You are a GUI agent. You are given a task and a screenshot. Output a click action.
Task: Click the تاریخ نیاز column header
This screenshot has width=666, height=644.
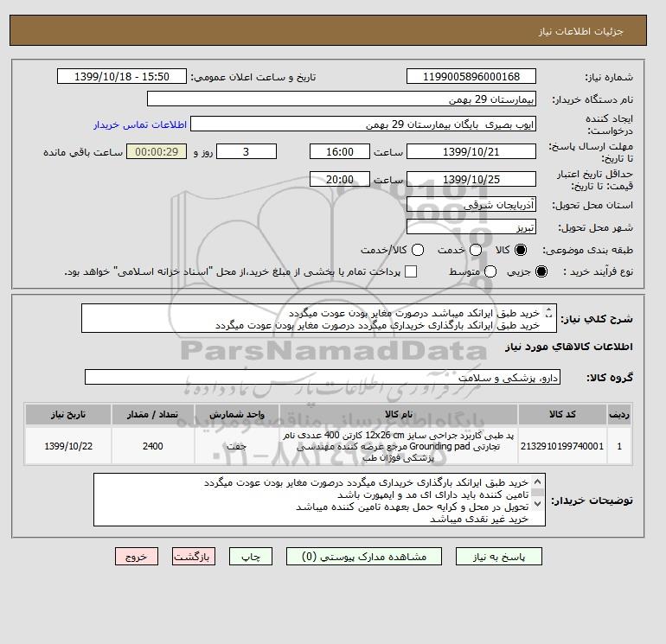coord(68,414)
